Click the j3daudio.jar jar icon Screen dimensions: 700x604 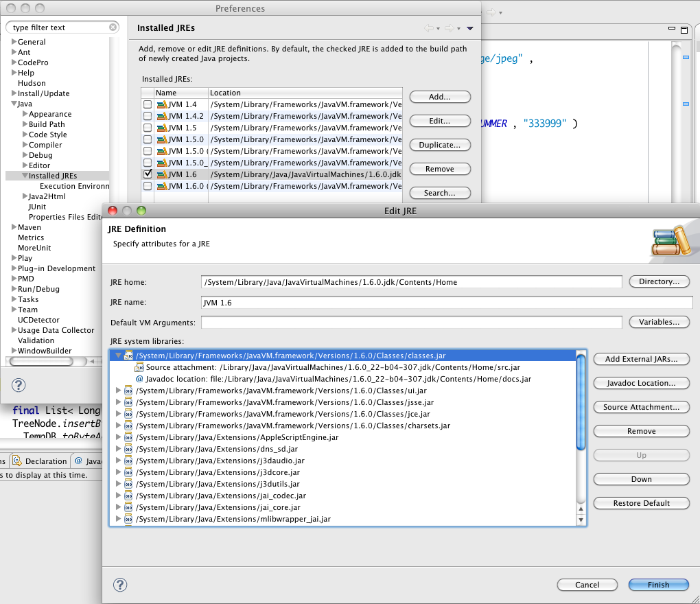(128, 461)
